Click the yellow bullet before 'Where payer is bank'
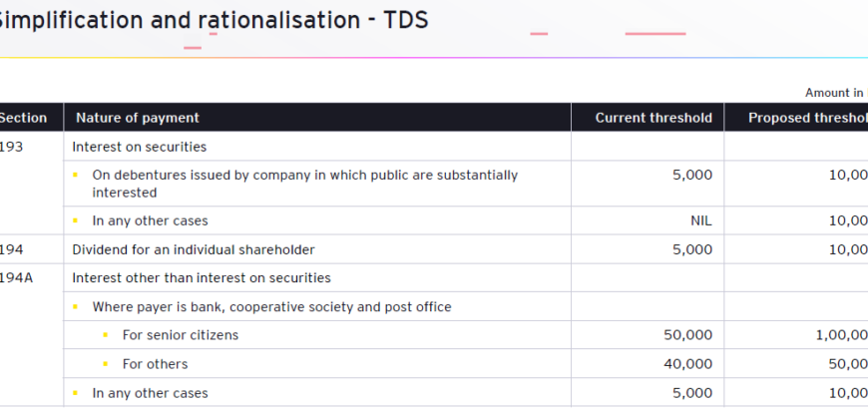The height and width of the screenshot is (417, 868). coord(75,307)
